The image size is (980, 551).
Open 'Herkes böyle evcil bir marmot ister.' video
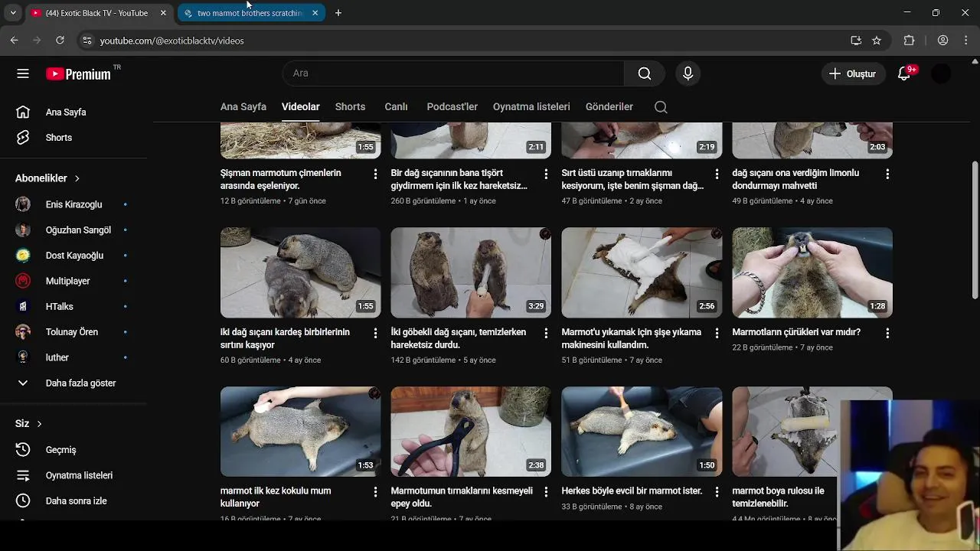click(x=632, y=491)
